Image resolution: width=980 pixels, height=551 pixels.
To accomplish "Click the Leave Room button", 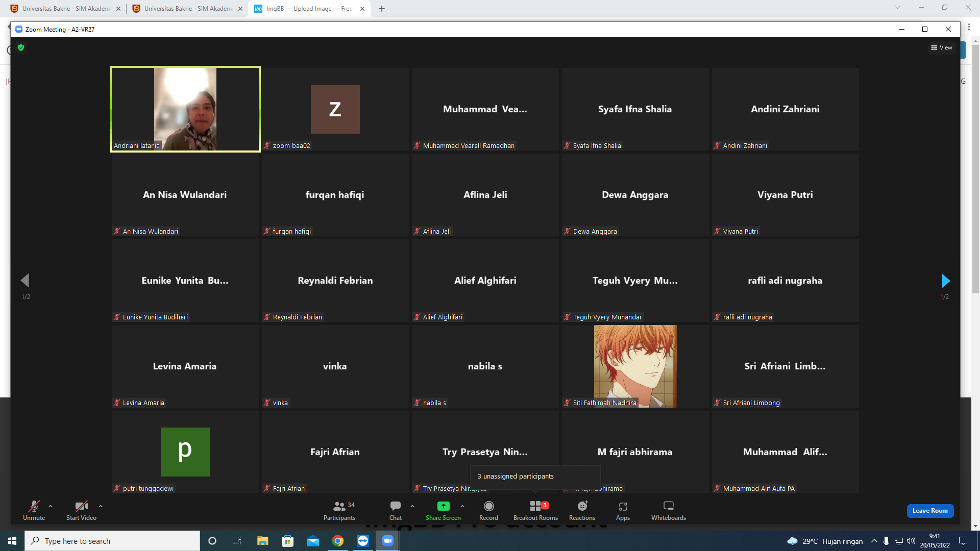I will tap(930, 511).
